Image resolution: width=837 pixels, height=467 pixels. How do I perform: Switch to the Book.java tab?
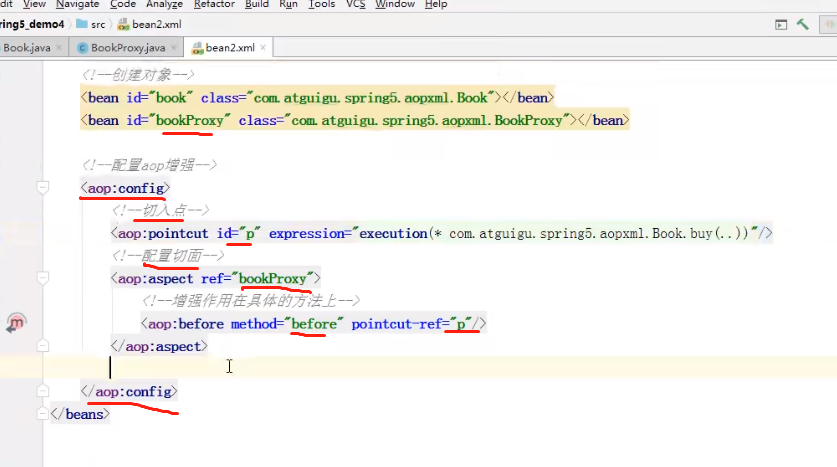[27, 48]
